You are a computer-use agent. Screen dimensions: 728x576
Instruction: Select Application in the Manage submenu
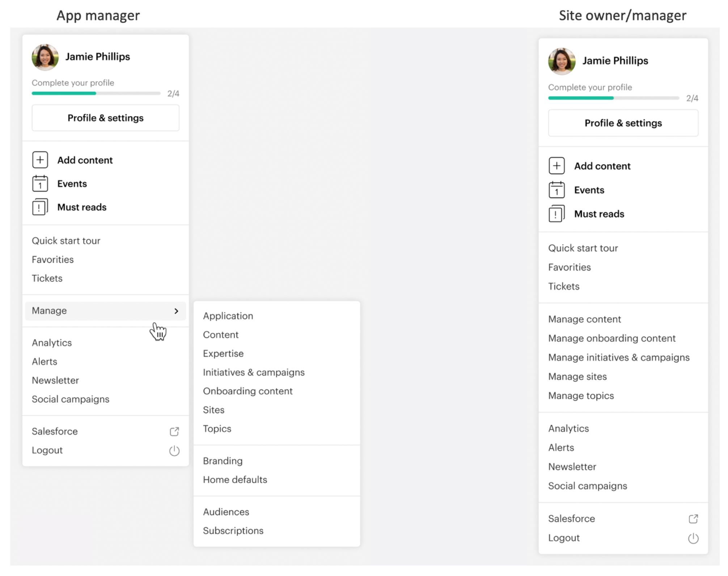[228, 316]
